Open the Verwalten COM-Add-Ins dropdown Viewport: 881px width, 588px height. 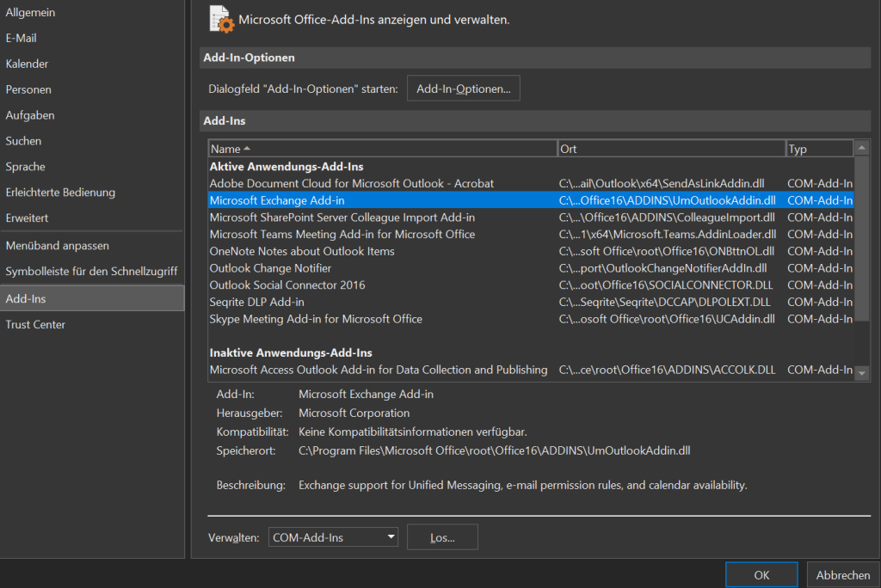333,537
